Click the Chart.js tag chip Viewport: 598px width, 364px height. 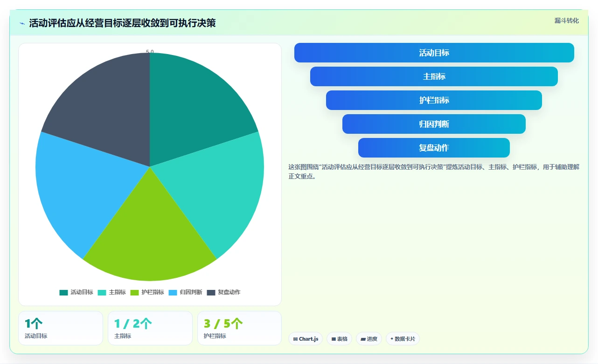click(306, 339)
